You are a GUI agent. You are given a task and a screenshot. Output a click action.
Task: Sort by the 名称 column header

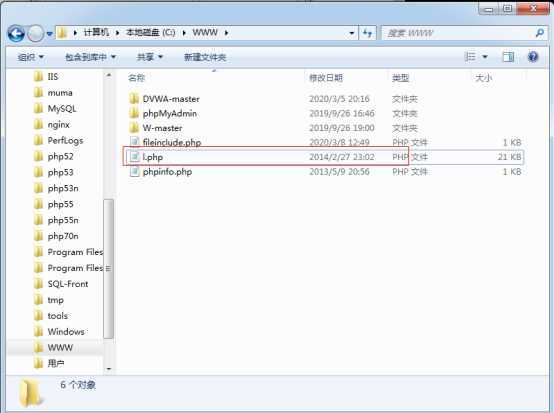[x=136, y=78]
